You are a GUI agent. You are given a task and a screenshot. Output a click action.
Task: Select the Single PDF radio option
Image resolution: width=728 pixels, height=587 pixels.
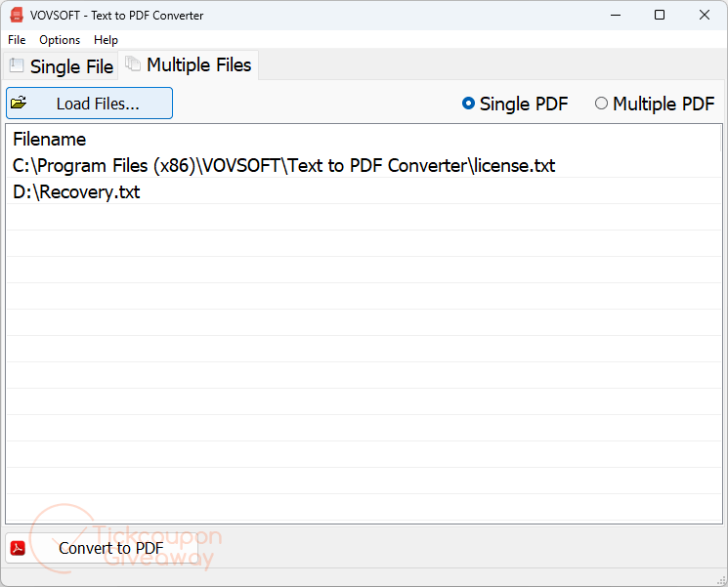[515, 104]
